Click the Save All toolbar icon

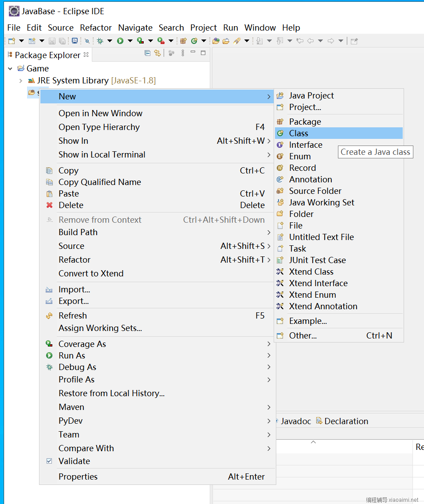(x=63, y=41)
